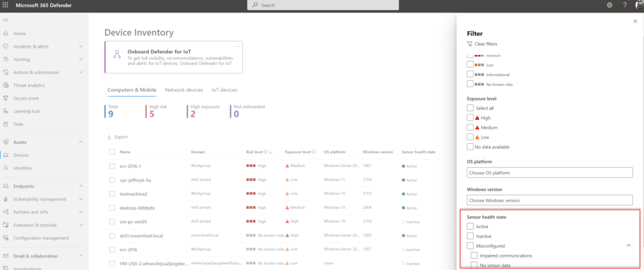
Task: Open the Settings gear icon
Action: (x=609, y=5)
